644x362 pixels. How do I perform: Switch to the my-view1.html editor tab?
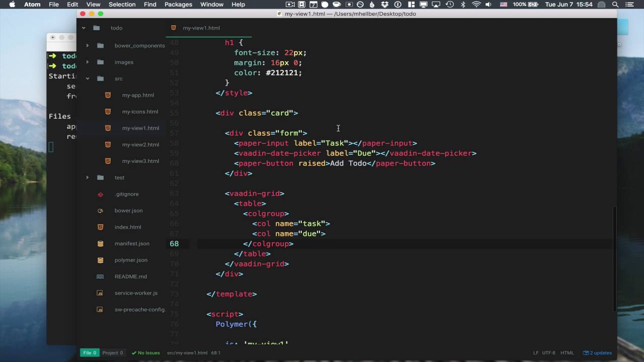coord(201,28)
